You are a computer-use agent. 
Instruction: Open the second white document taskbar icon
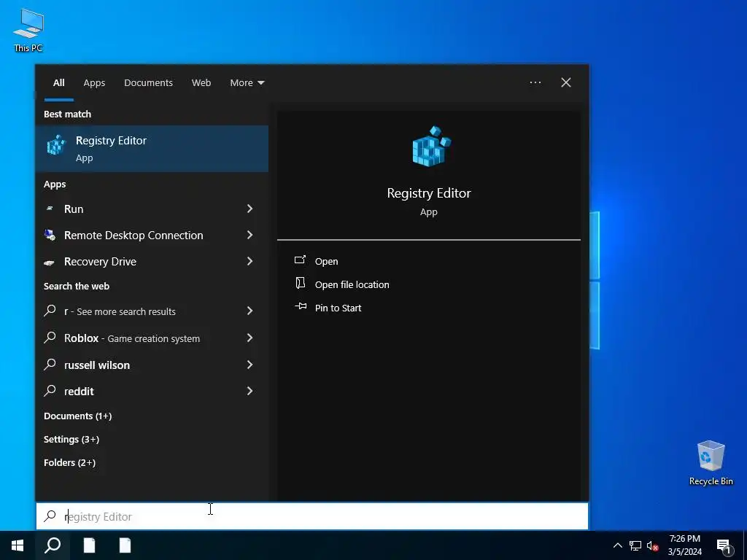[x=125, y=545]
